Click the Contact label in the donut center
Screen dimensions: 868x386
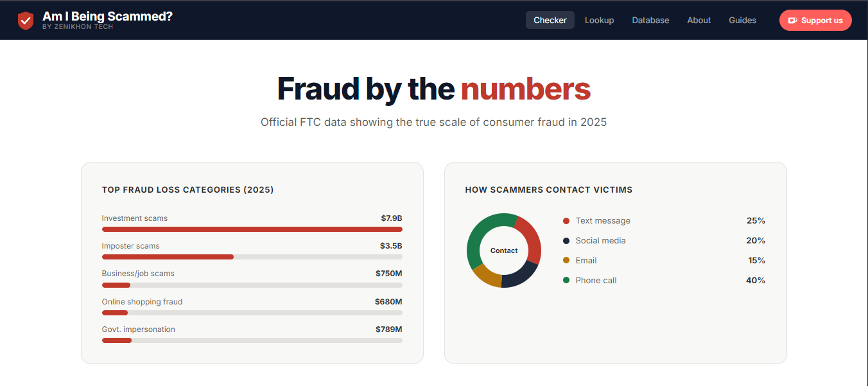pos(504,250)
